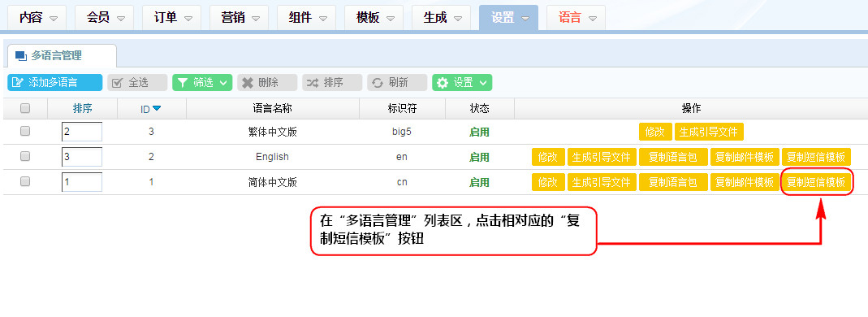
Task: Click 生成引导文件 for 繁体中文版 row
Action: coord(709,132)
